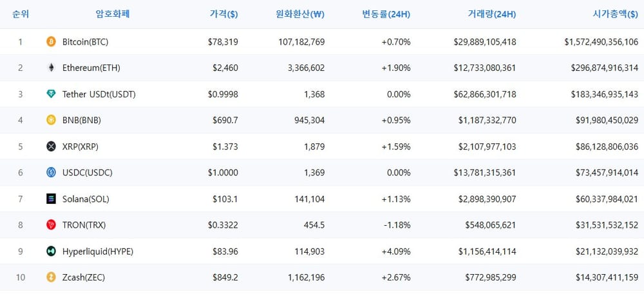
Task: Open Tether USDt(USDT) name link
Action: pyautogui.click(x=99, y=94)
